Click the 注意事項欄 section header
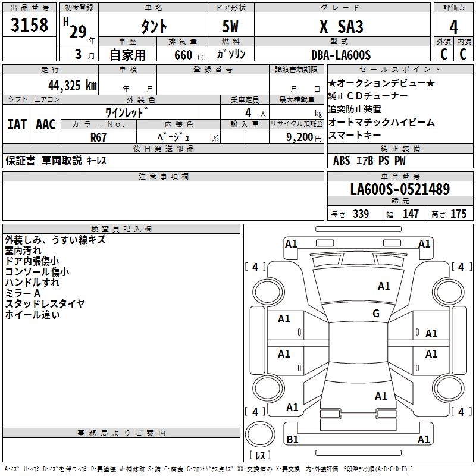The height and width of the screenshot is (476, 476). (164, 176)
